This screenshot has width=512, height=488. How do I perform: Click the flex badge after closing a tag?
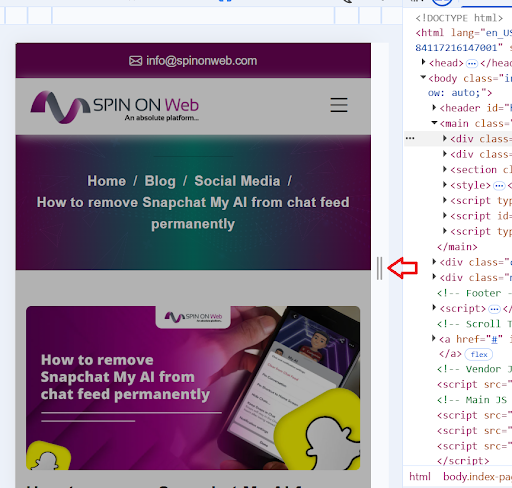(x=479, y=354)
